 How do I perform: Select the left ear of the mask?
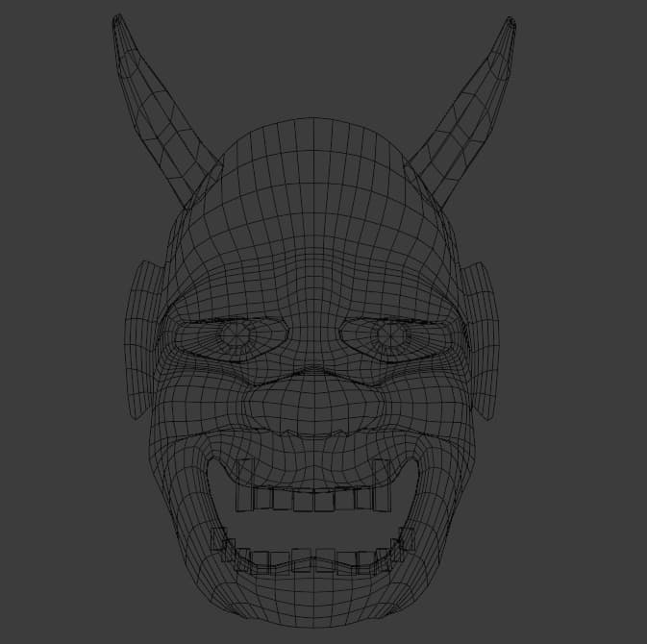tap(142, 341)
